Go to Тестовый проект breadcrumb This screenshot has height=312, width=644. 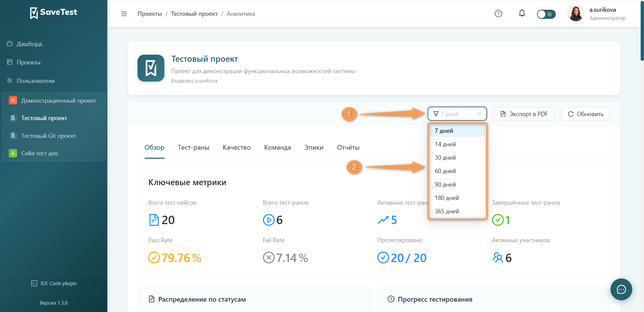tap(194, 14)
